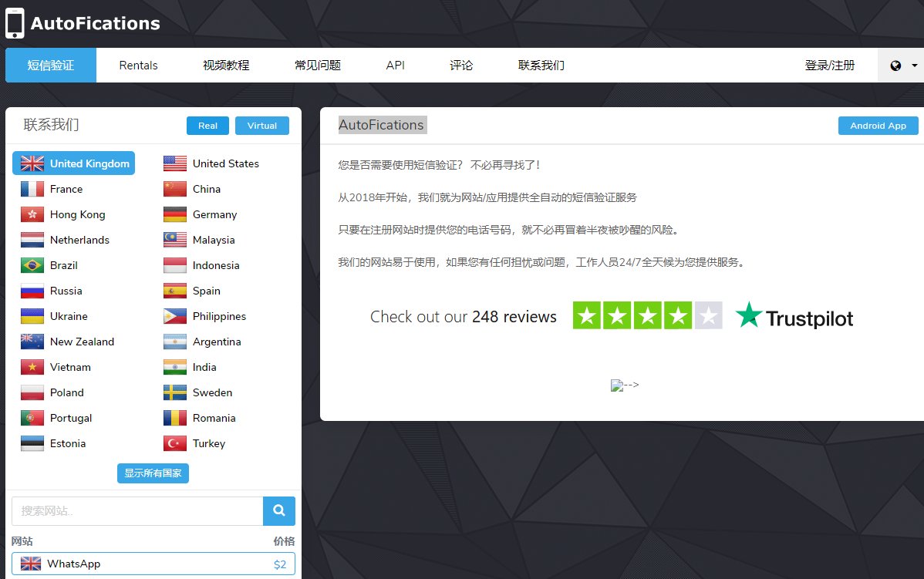The height and width of the screenshot is (579, 924).
Task: Open the globe language selector icon
Action: (895, 66)
